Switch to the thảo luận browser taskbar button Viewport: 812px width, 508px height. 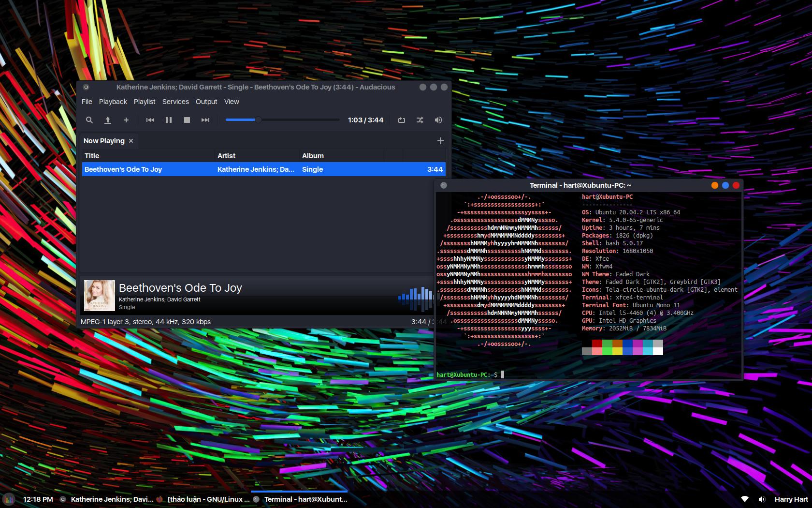(203, 499)
